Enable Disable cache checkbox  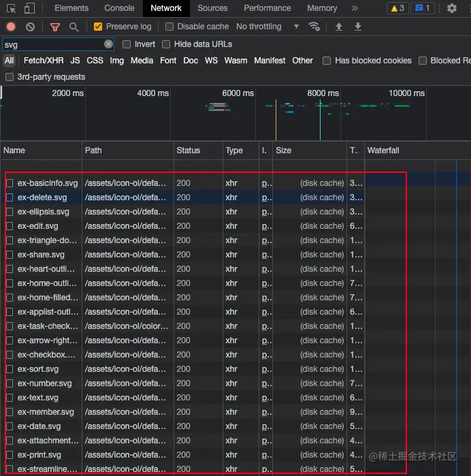tap(169, 27)
